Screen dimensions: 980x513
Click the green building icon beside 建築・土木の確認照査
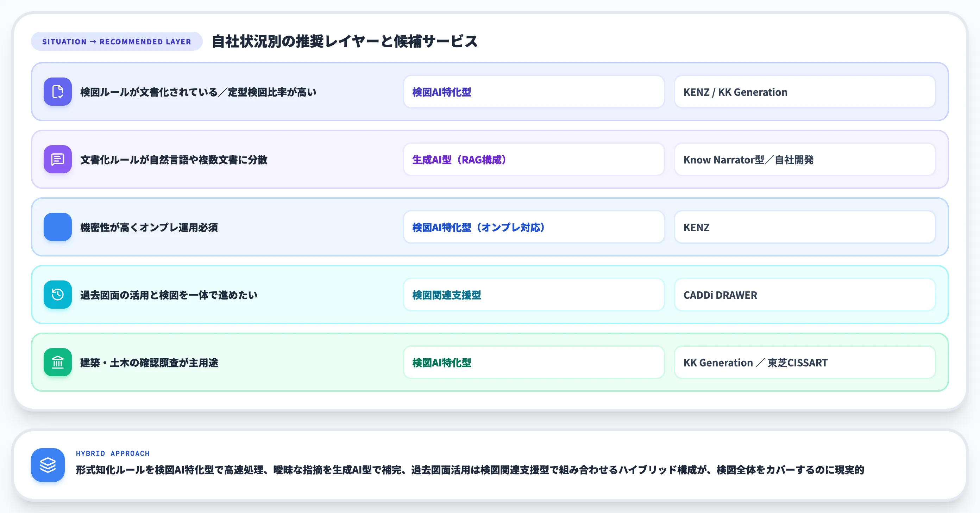57,362
